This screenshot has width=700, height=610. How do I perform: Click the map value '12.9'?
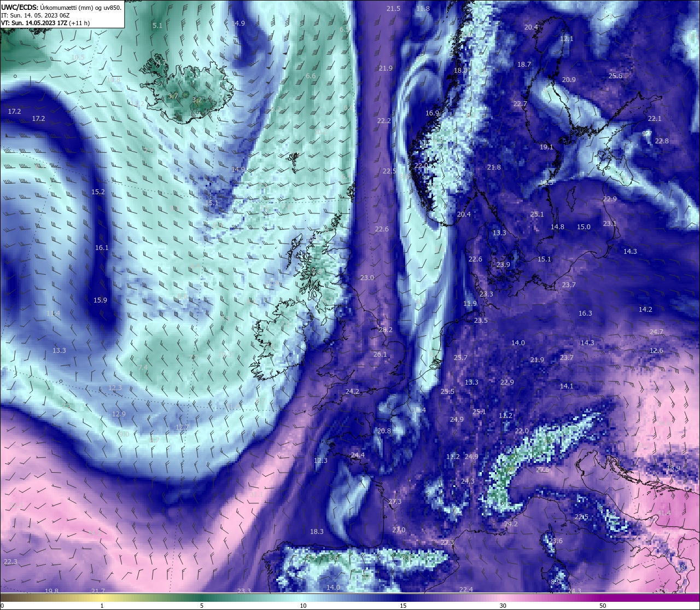coord(119,414)
